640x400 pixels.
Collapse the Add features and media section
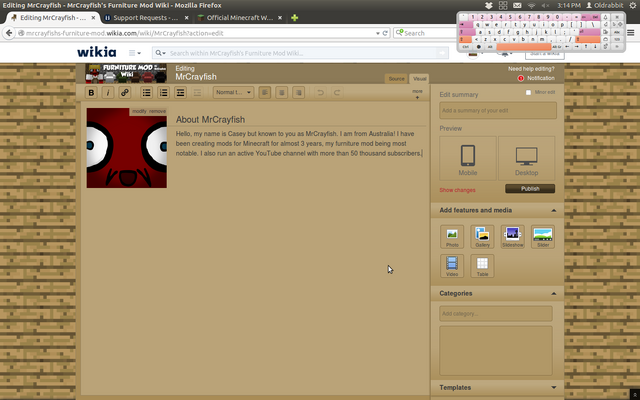click(x=553, y=211)
